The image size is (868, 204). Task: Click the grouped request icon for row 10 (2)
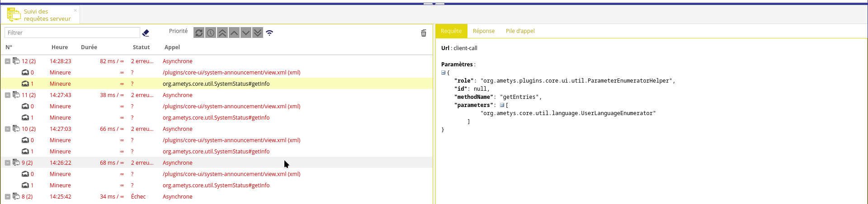[16, 129]
